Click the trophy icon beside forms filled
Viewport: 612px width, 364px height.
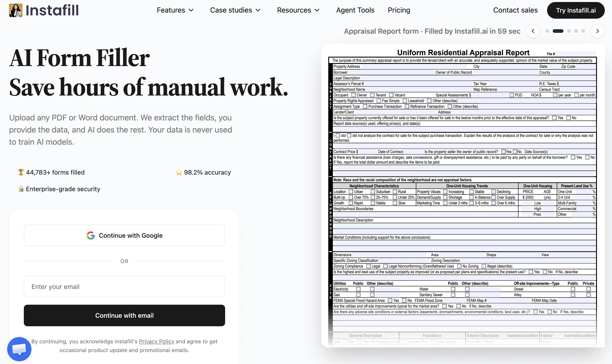pos(21,172)
